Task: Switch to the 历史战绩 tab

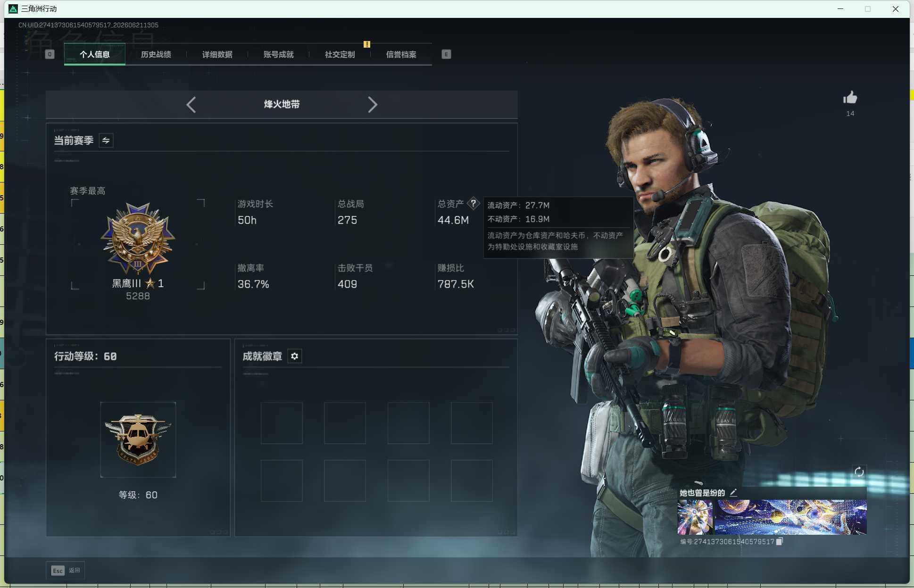Action: coord(156,54)
